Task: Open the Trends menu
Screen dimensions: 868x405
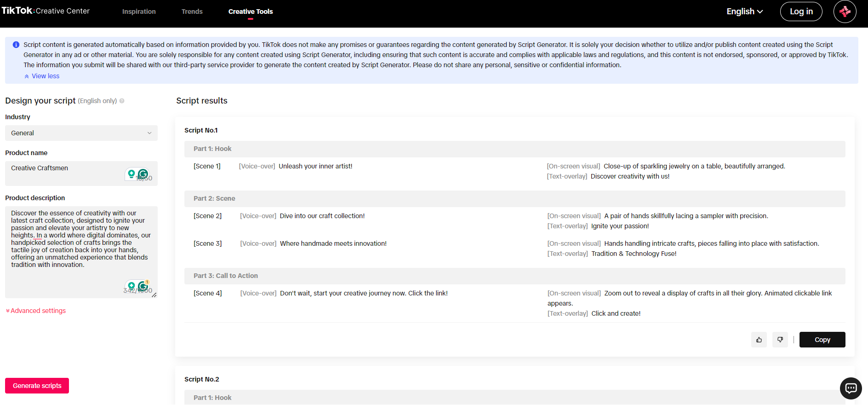Action: (x=192, y=12)
